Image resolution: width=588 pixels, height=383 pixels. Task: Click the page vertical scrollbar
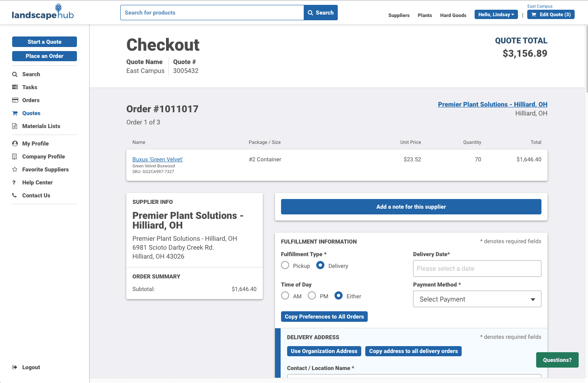586,59
